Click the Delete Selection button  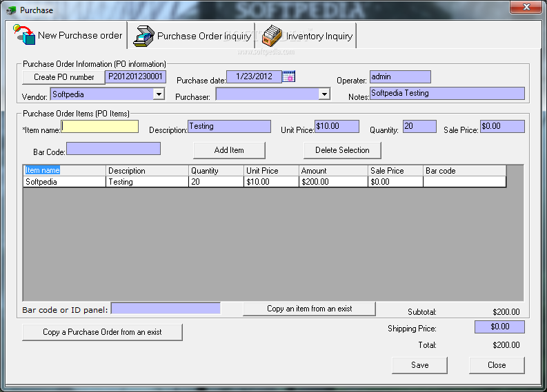(342, 150)
